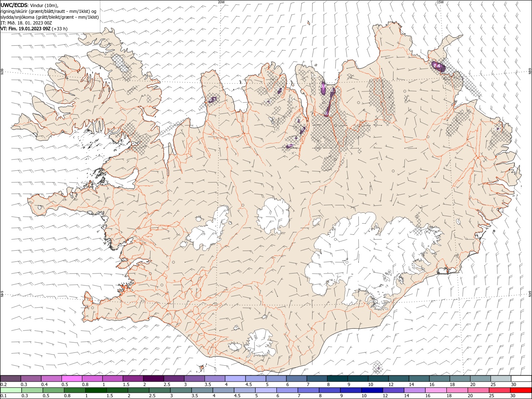Select the lower legend 0.1 pale green swatch
This screenshot has width=532, height=399.
[x=11, y=390]
